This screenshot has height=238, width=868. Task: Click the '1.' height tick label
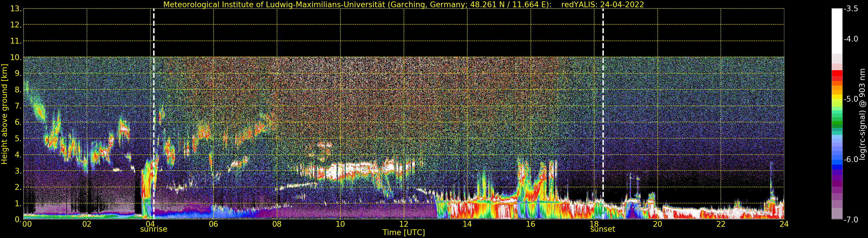(18, 203)
